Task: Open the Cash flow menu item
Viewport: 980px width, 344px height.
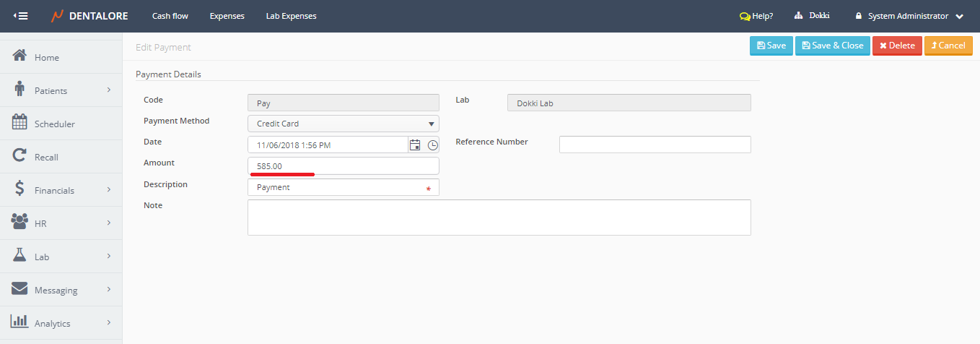Action: [x=170, y=16]
